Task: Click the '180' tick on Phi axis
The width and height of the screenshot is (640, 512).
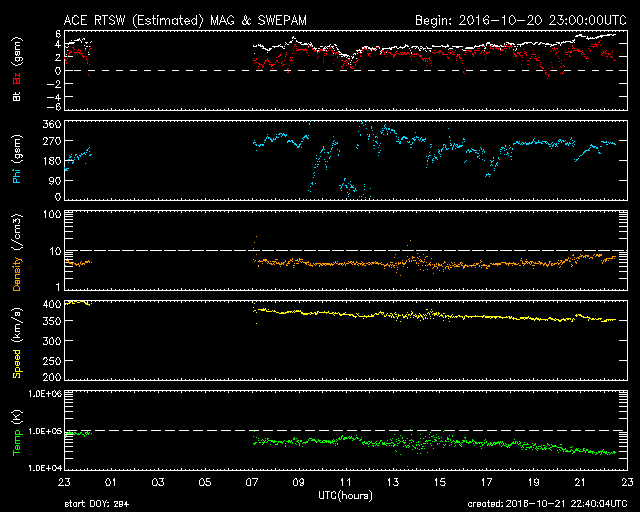Action: [52, 161]
